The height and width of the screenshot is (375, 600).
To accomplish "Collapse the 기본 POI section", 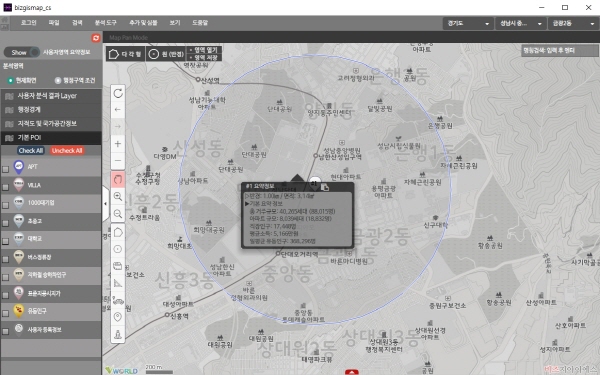I will 51,138.
